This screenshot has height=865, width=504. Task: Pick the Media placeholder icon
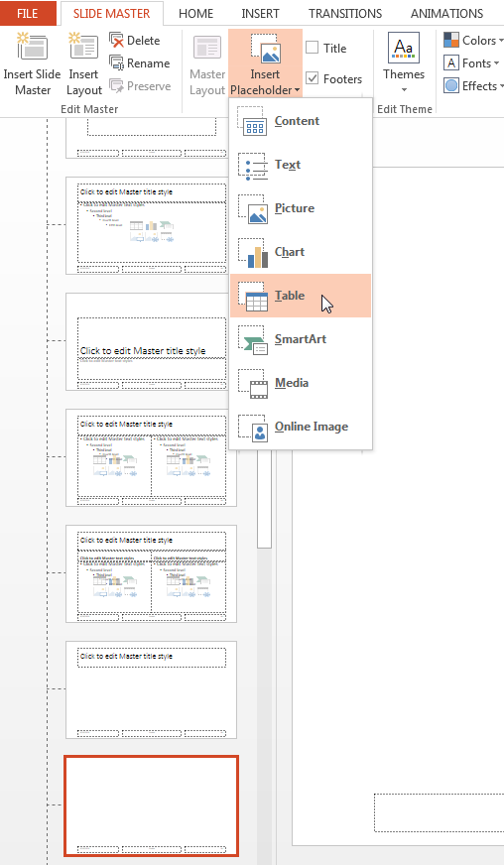(x=253, y=384)
